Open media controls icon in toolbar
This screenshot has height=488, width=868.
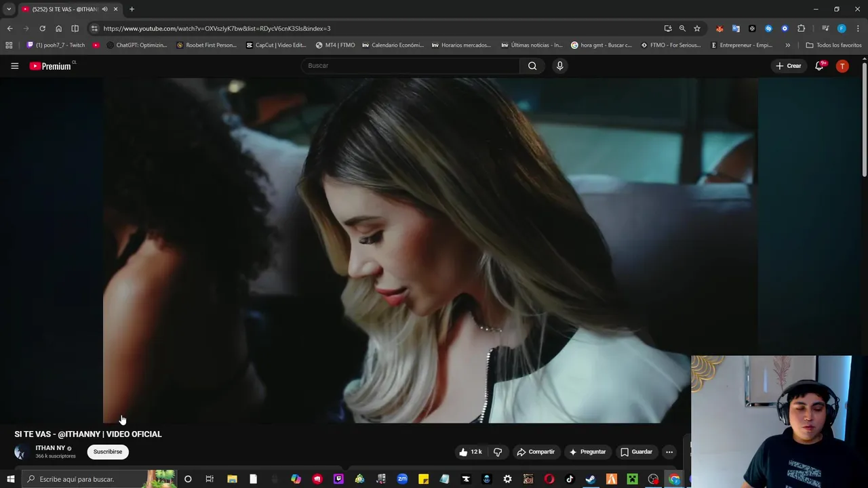825,28
